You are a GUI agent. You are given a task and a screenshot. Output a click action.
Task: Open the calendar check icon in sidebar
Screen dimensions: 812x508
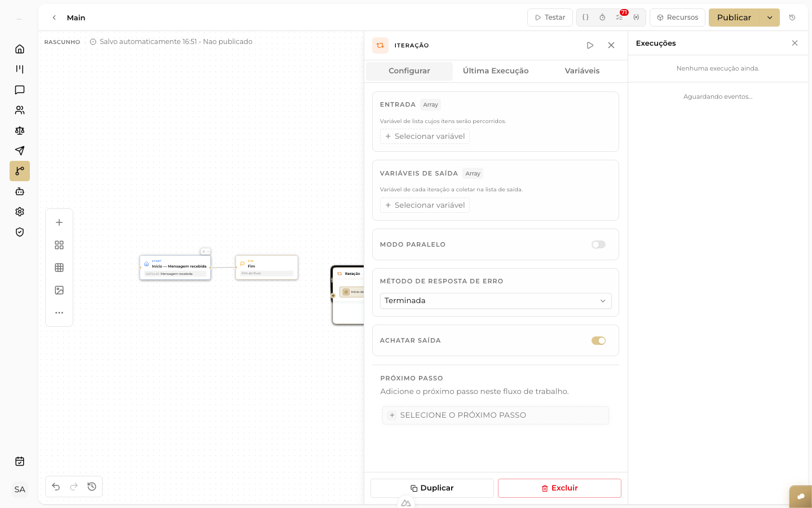click(x=20, y=461)
